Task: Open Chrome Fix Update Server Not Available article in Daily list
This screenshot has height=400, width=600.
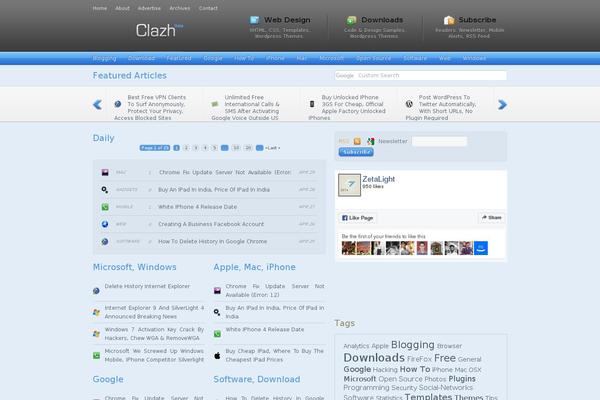Action: [225, 172]
